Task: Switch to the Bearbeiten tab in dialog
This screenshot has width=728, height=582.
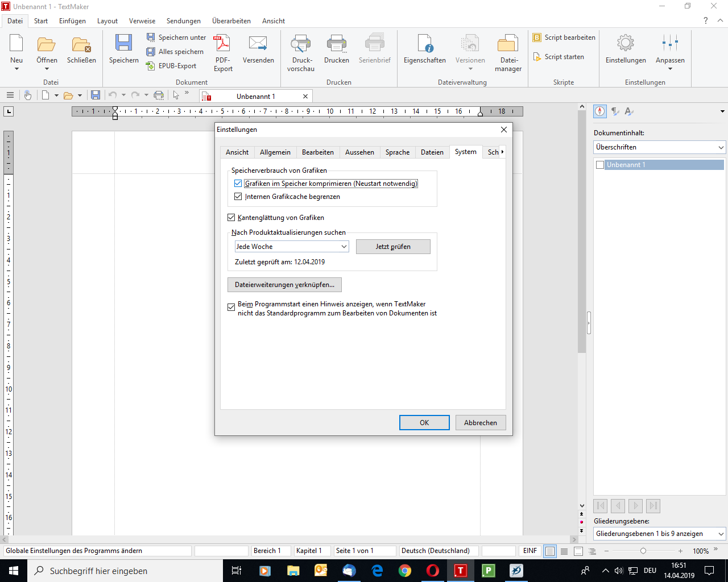Action: (x=318, y=152)
